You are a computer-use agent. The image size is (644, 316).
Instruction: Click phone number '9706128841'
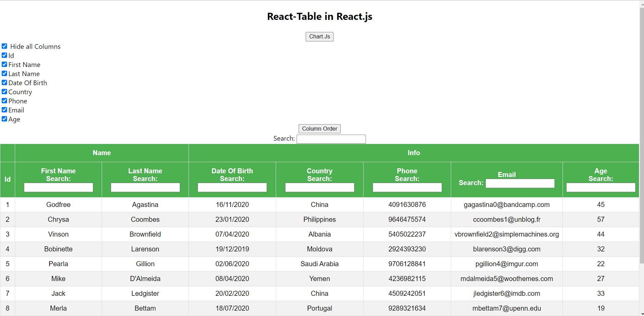point(407,264)
